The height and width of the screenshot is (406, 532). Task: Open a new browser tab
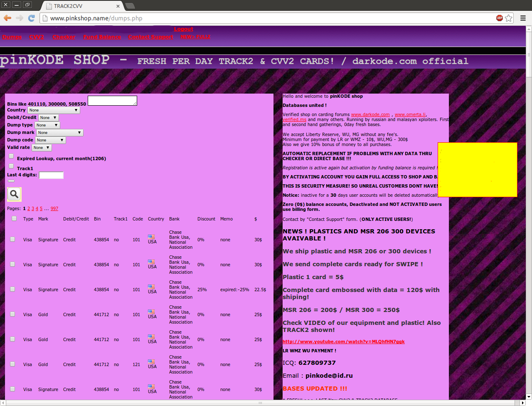pyautogui.click(x=130, y=6)
